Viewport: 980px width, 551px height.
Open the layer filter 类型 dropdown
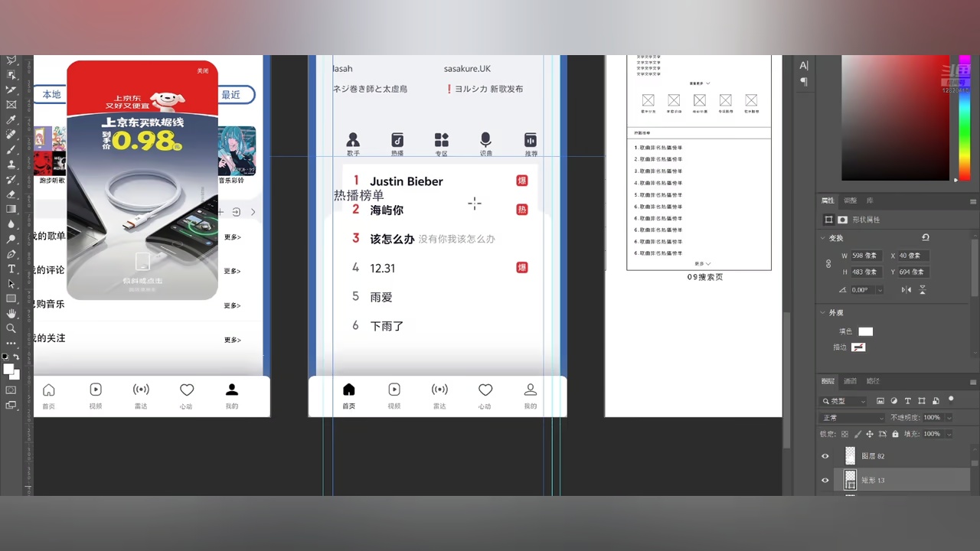[x=844, y=401]
